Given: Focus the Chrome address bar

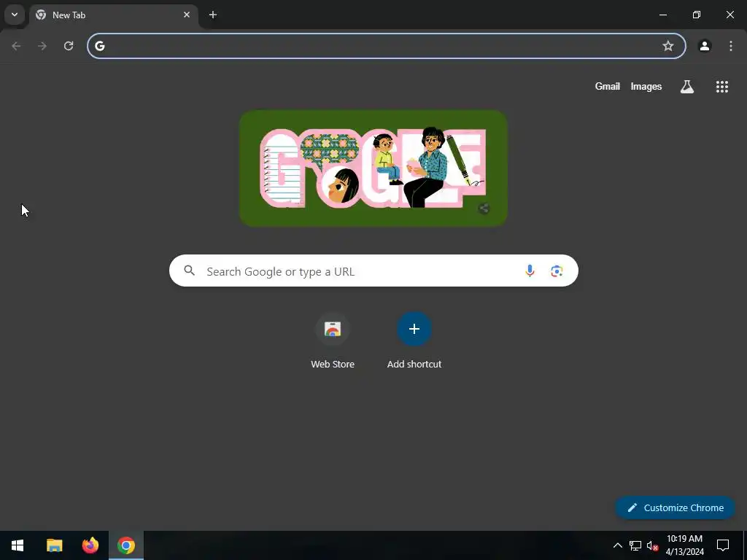Looking at the screenshot, I should (387, 46).
